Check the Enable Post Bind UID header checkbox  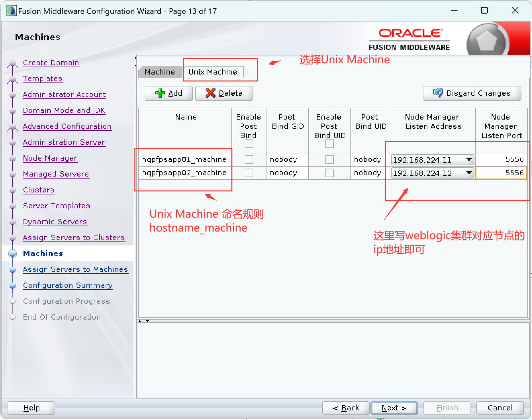click(330, 144)
